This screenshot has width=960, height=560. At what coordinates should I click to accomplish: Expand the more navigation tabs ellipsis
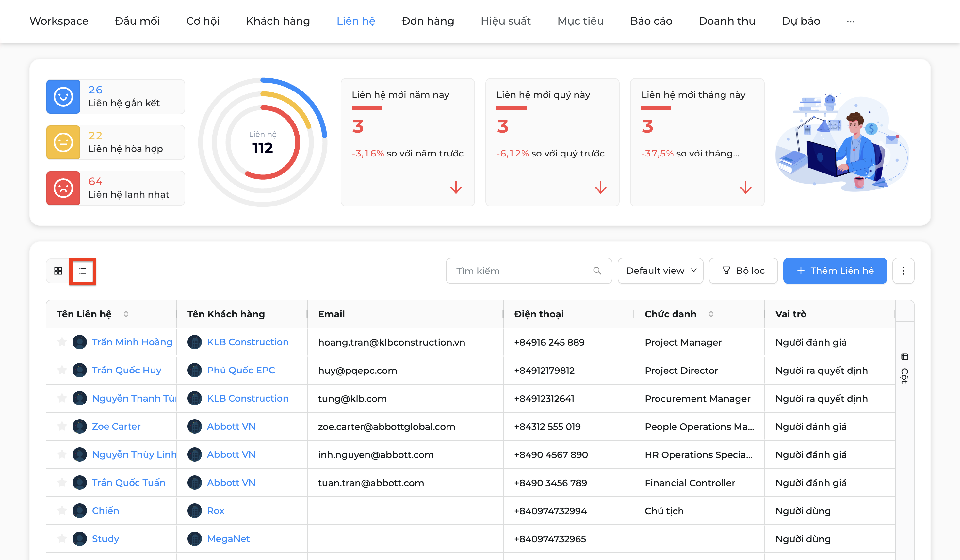(x=850, y=21)
